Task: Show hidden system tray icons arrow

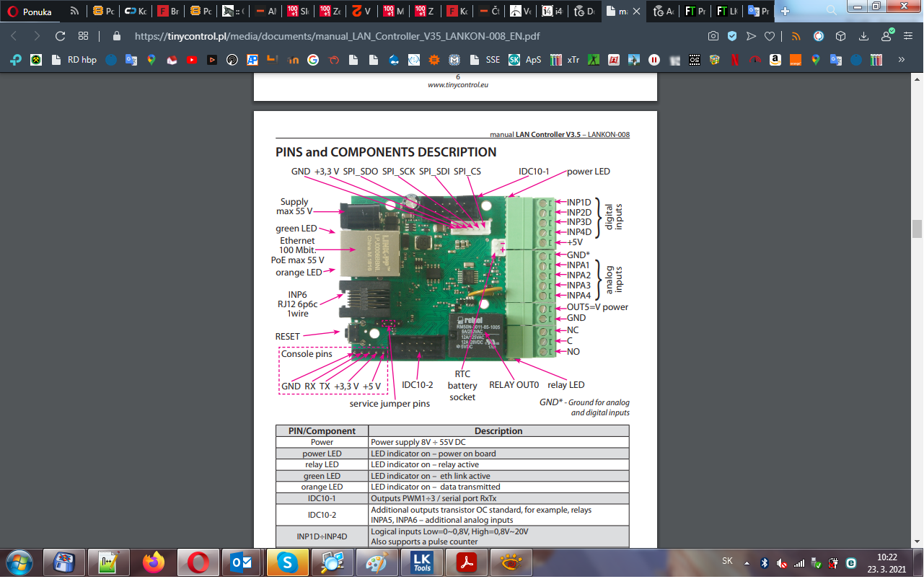Action: click(747, 562)
